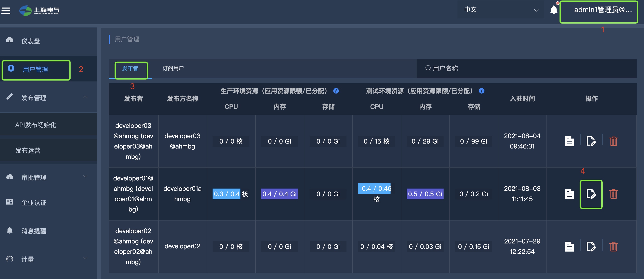The image size is (644, 279).
Task: View details document icon for developer01
Action: pyautogui.click(x=569, y=194)
